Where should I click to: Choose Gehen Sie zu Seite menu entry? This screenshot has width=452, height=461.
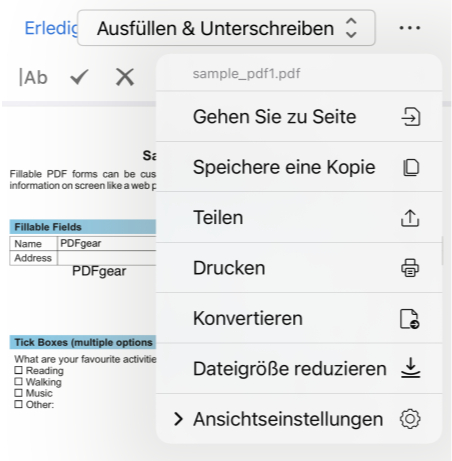(x=299, y=117)
